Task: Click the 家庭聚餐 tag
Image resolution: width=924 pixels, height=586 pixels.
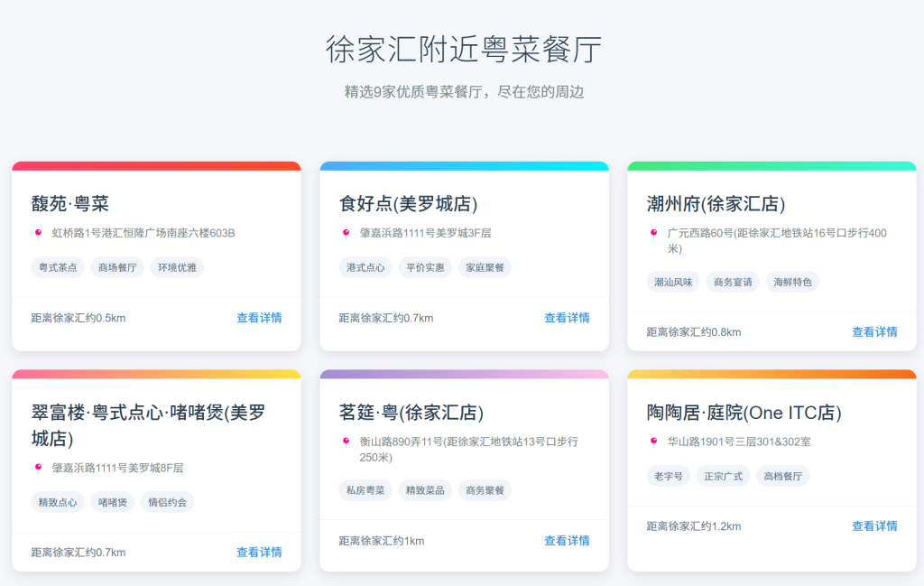Action: tap(485, 267)
